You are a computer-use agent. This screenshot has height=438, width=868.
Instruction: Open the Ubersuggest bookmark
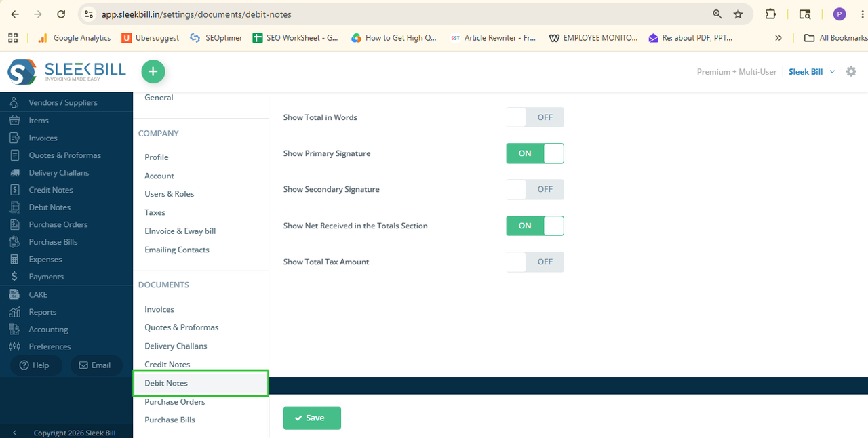[151, 38]
